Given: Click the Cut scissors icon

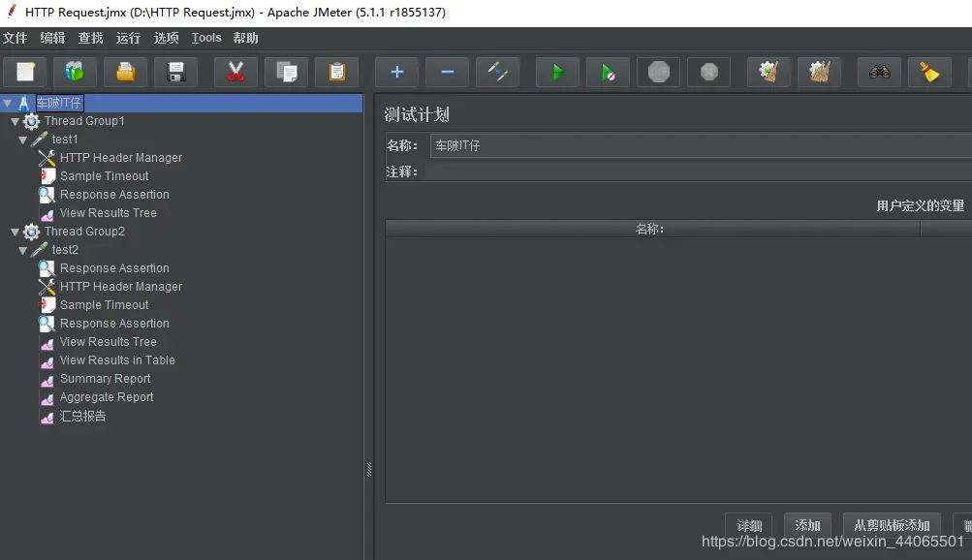Looking at the screenshot, I should pyautogui.click(x=235, y=72).
